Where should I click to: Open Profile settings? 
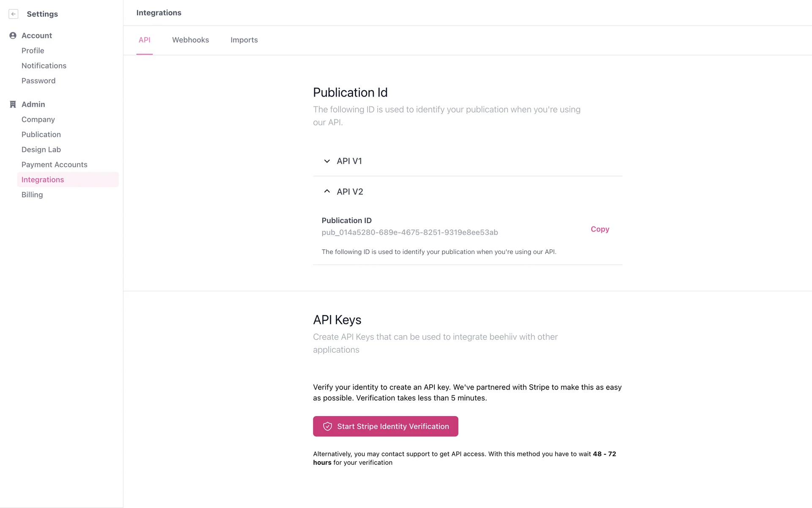tap(33, 50)
